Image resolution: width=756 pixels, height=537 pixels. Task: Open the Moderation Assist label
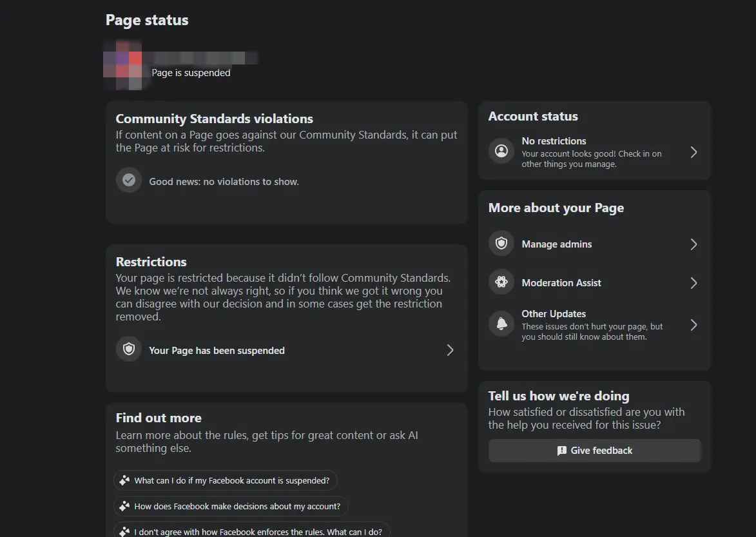(561, 283)
